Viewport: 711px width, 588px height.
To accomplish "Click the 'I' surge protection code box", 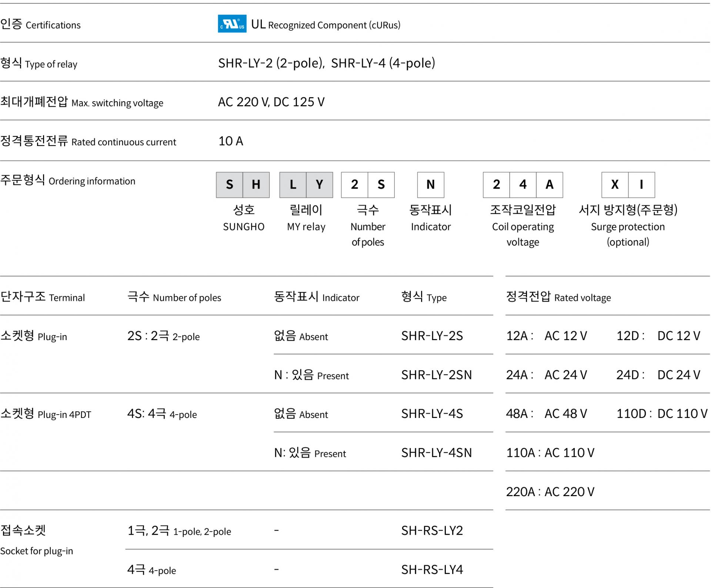I will pos(642,185).
